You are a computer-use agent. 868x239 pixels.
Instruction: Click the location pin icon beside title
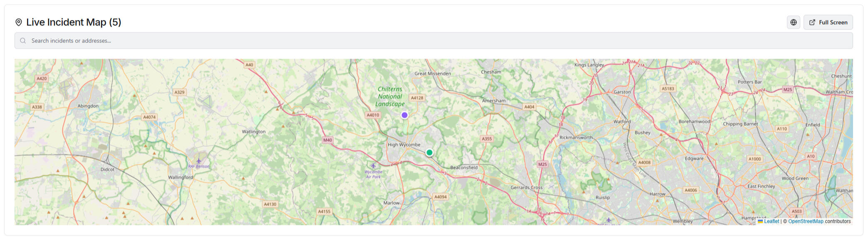(19, 22)
